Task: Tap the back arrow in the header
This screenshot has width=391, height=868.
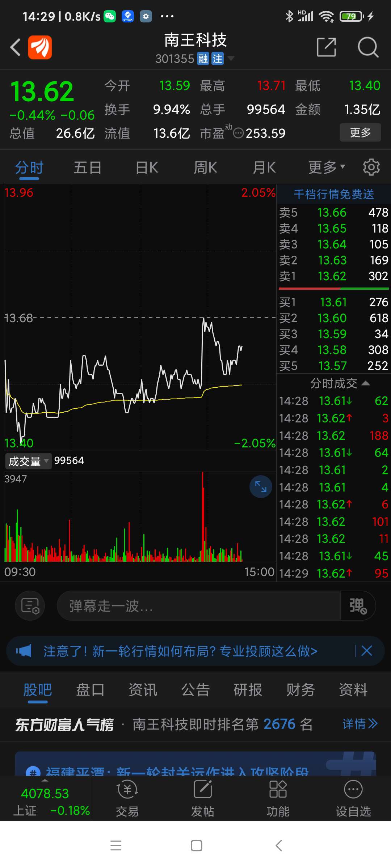Action: click(x=15, y=47)
